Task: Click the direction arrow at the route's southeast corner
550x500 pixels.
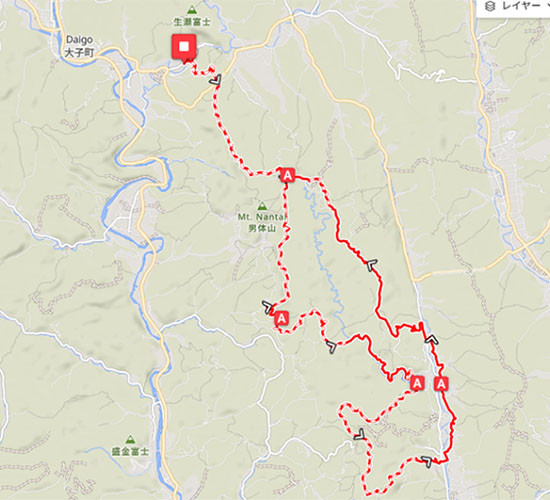Action: (x=427, y=461)
